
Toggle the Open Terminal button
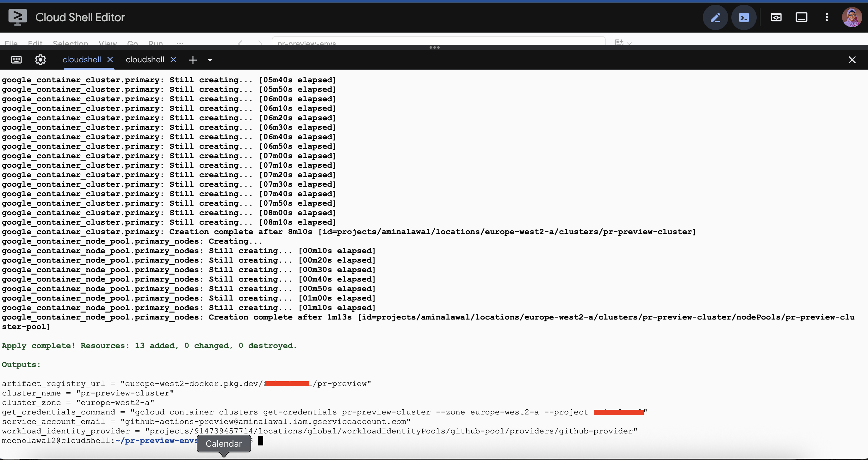tap(744, 17)
